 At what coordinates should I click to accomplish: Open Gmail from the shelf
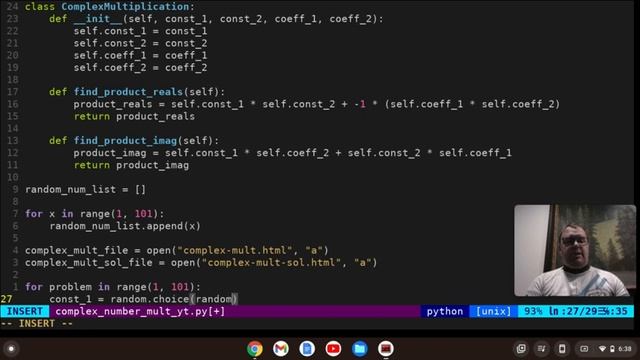(281, 349)
